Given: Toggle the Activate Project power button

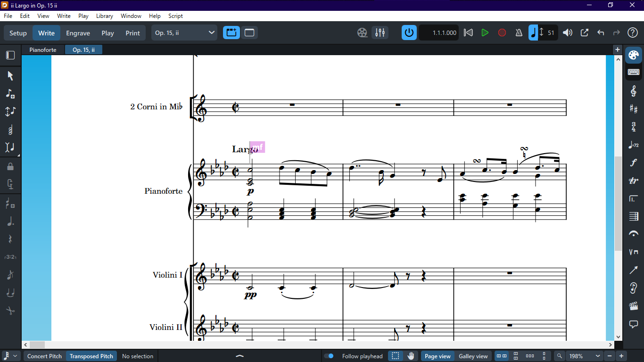Looking at the screenshot, I should (409, 33).
